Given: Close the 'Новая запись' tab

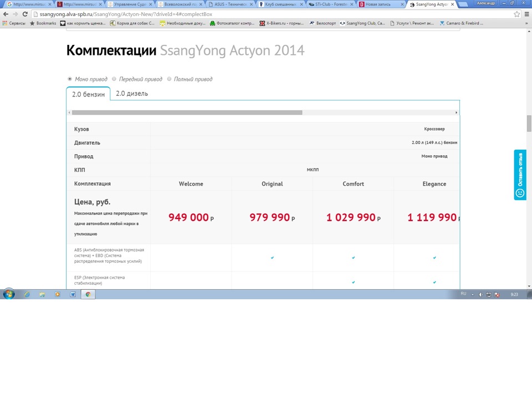Looking at the screenshot, I should [x=402, y=4].
